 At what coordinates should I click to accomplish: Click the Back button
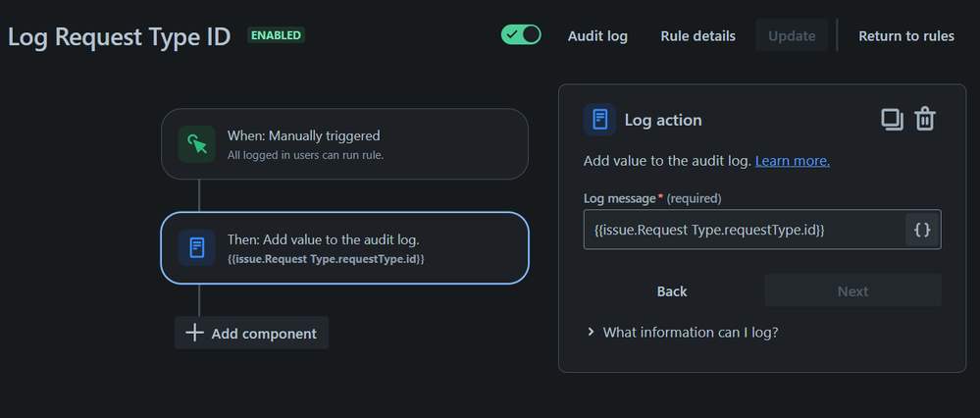click(x=672, y=291)
